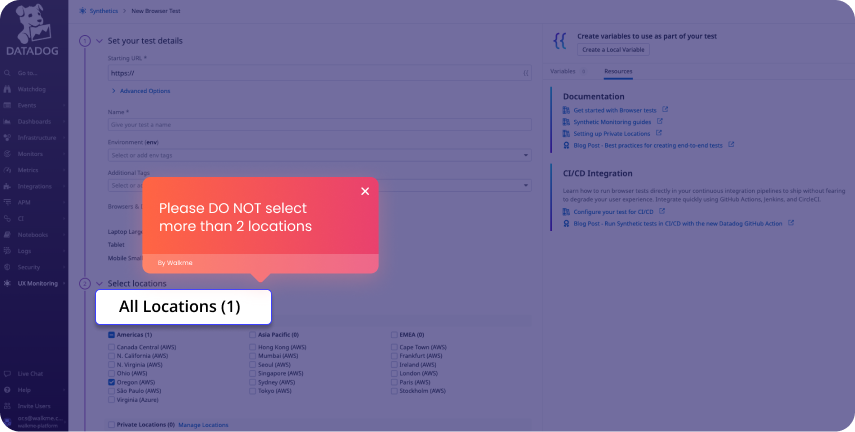
Task: Enable the Frankfurt (AWS) checkbox
Action: pos(394,355)
